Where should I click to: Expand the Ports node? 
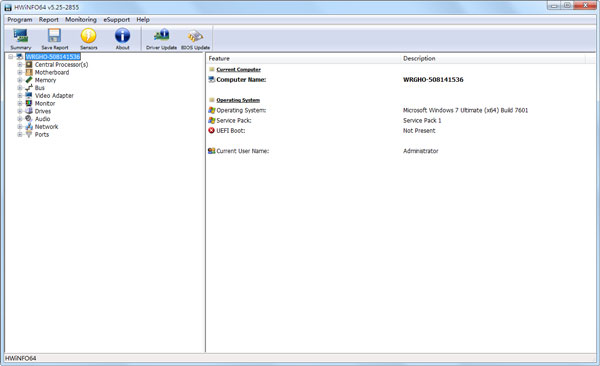click(x=20, y=134)
